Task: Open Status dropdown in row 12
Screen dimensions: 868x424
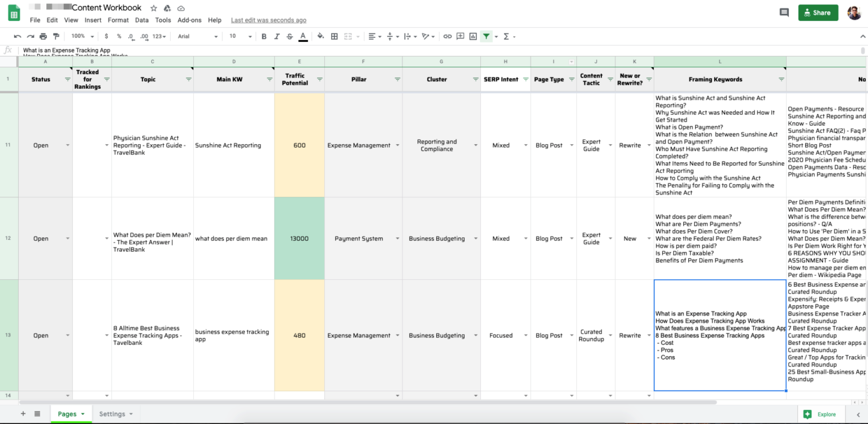Action: tap(68, 239)
